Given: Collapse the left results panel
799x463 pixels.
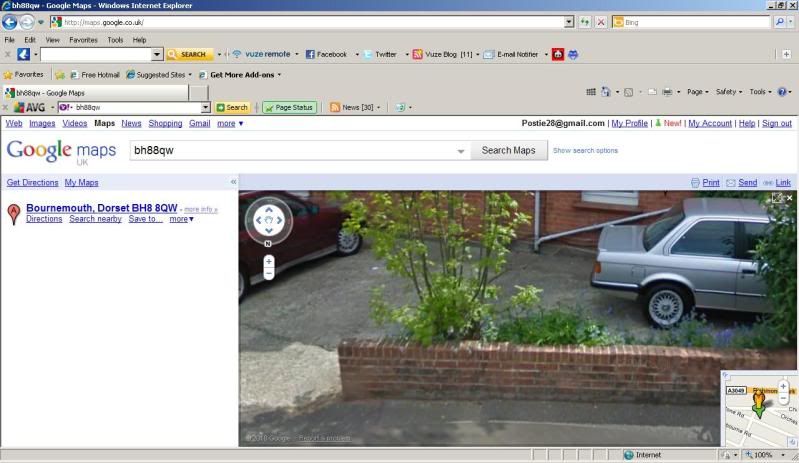Looking at the screenshot, I should (233, 182).
